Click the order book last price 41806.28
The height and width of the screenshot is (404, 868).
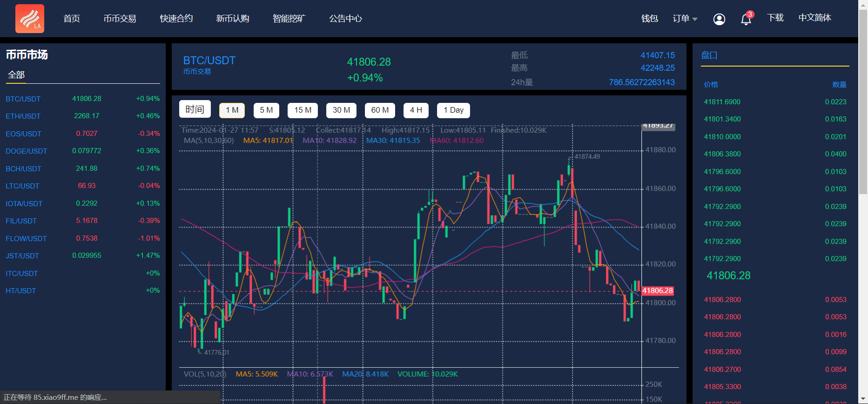728,276
